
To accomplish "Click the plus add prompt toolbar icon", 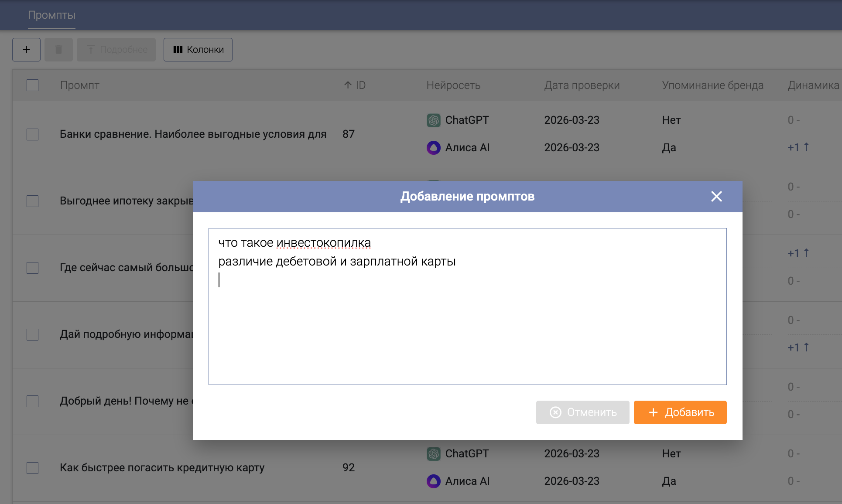I will (26, 50).
